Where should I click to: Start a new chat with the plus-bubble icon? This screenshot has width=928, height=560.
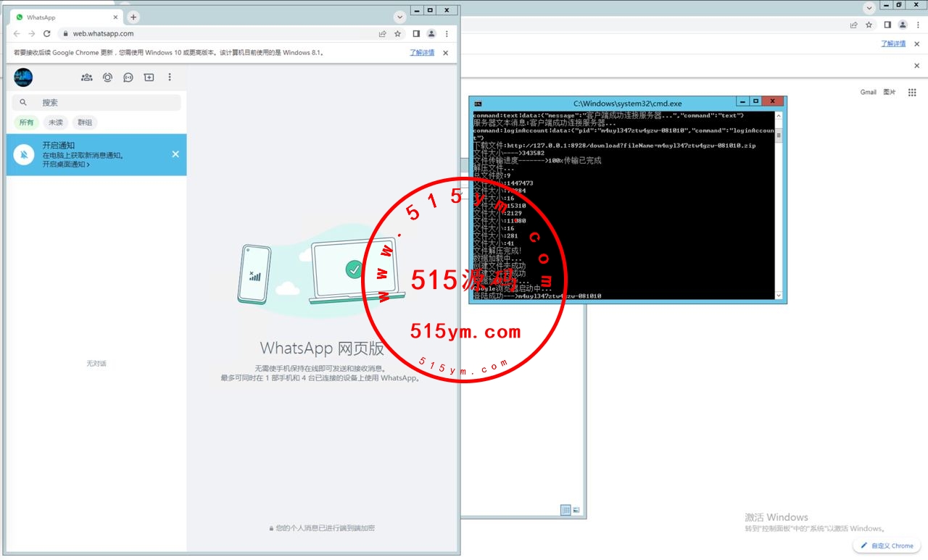pyautogui.click(x=149, y=78)
